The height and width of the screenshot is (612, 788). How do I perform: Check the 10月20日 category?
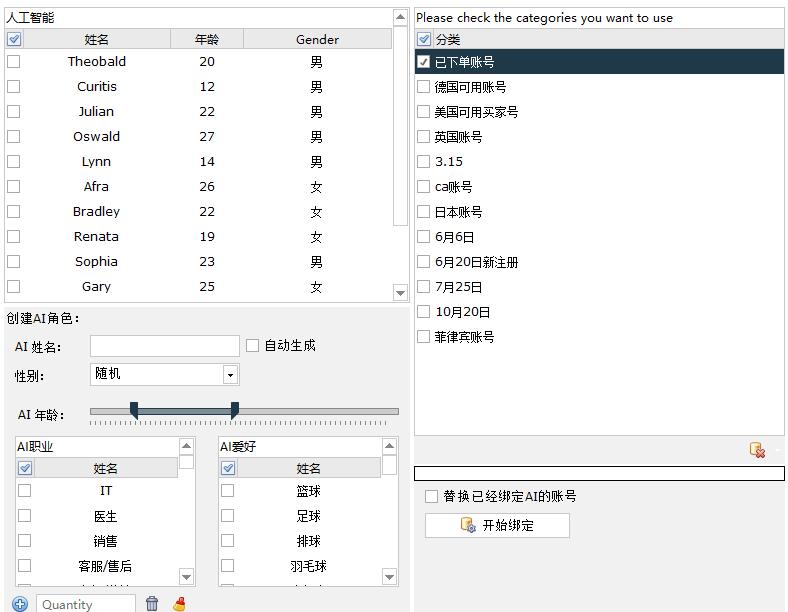tap(424, 312)
